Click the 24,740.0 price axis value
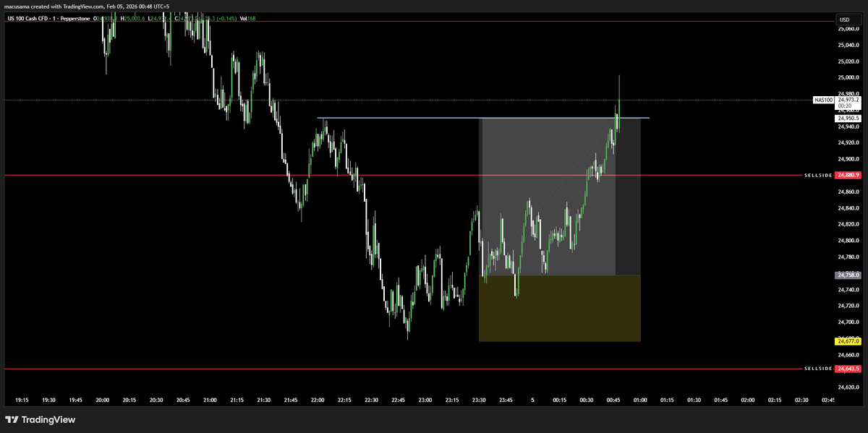The image size is (868, 433). (x=848, y=290)
